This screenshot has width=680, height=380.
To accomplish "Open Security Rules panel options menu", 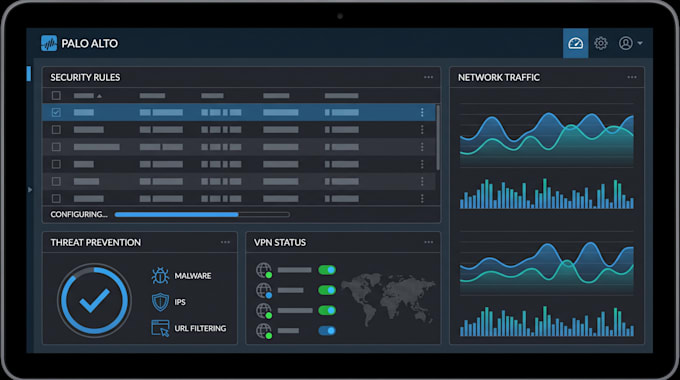I will (428, 77).
